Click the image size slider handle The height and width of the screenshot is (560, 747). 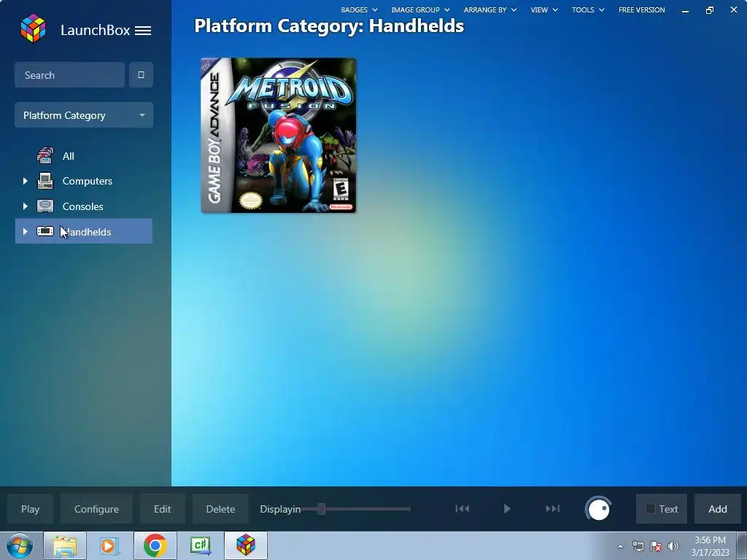point(322,509)
